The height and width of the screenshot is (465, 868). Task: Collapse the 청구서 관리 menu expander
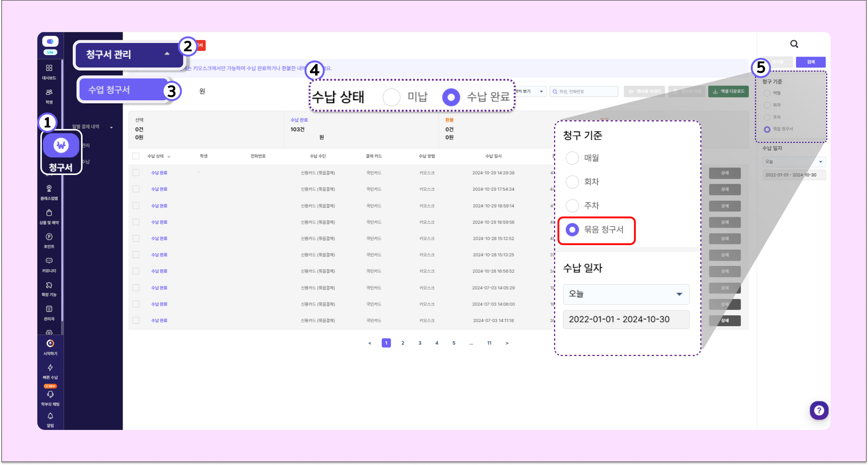[167, 54]
